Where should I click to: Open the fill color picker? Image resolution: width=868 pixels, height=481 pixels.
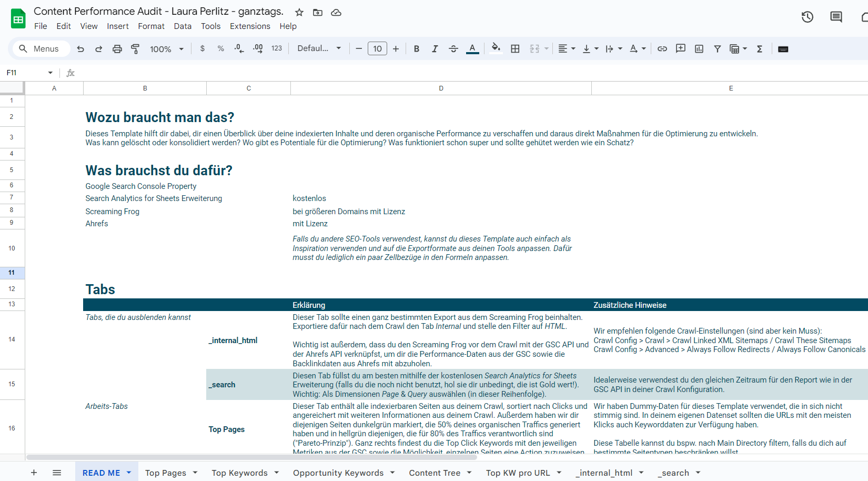point(496,48)
